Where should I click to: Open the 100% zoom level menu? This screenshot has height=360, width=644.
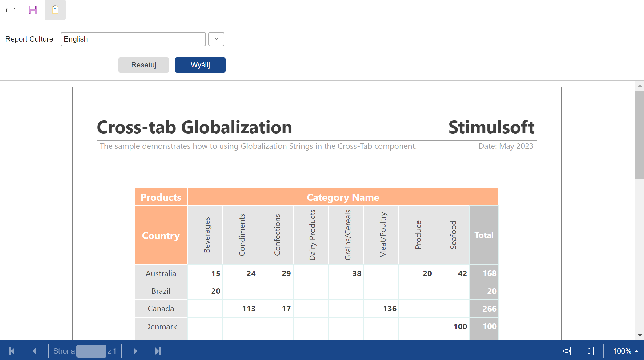tap(625, 351)
